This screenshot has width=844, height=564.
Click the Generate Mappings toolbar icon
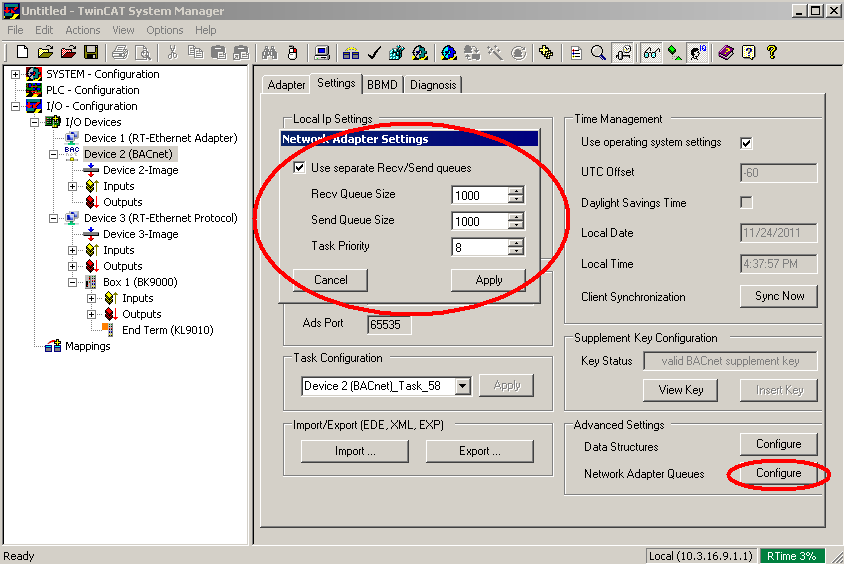[x=351, y=52]
